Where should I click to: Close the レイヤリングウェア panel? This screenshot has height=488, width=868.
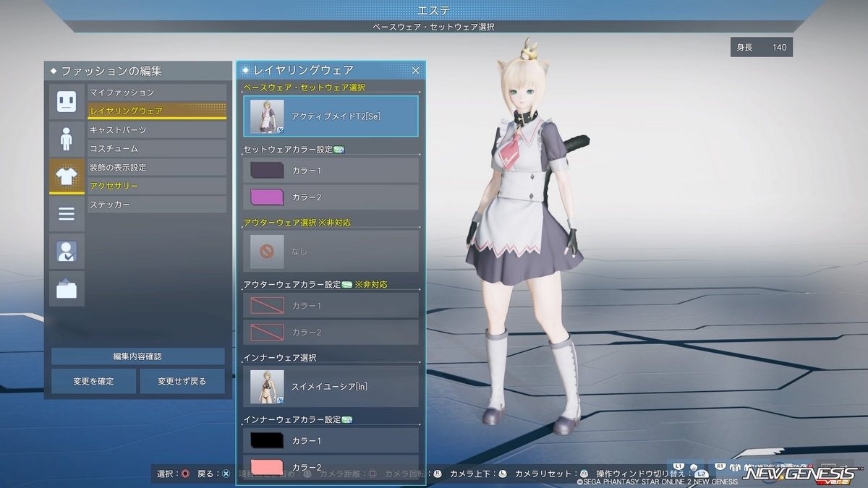point(416,70)
